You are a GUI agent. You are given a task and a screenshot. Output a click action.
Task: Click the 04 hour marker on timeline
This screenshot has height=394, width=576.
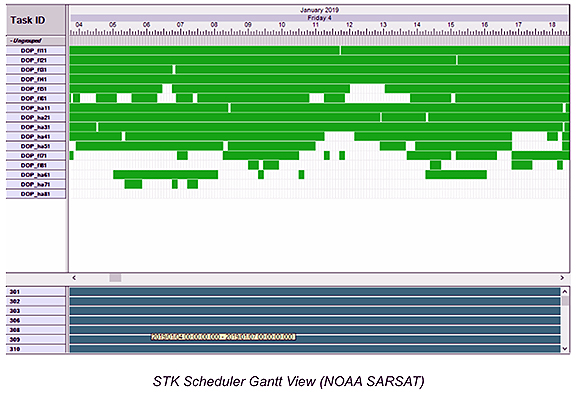click(79, 25)
